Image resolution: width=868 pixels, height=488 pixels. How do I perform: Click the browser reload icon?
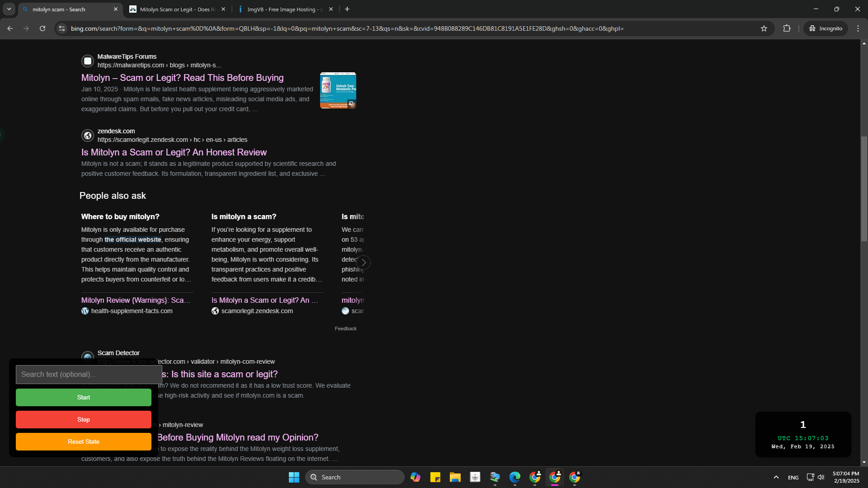(x=42, y=28)
